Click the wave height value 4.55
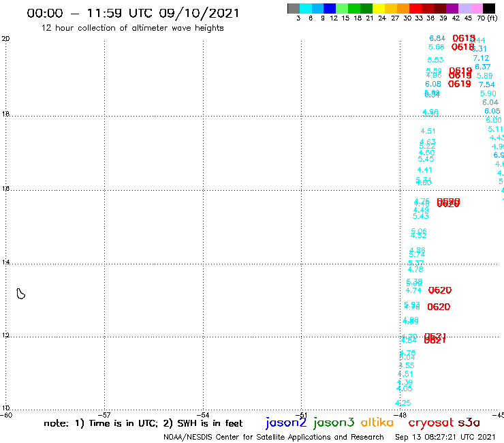Screen dimensions: 504x443 point(407,365)
